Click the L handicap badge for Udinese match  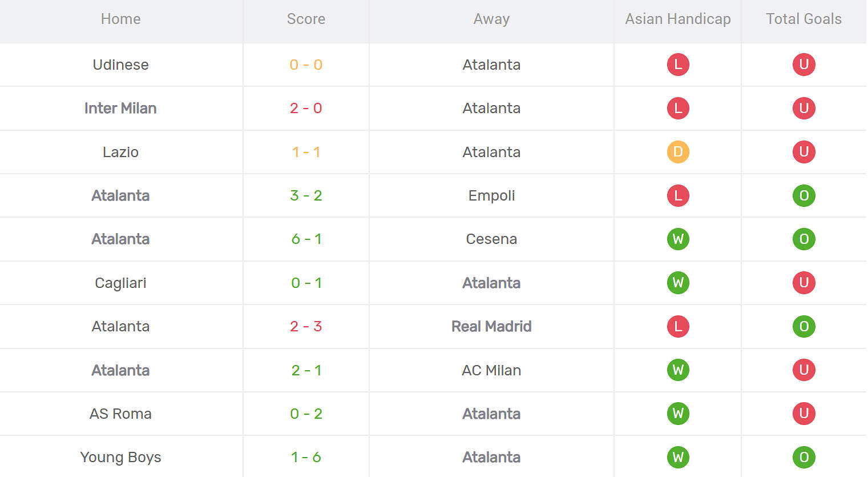point(678,65)
